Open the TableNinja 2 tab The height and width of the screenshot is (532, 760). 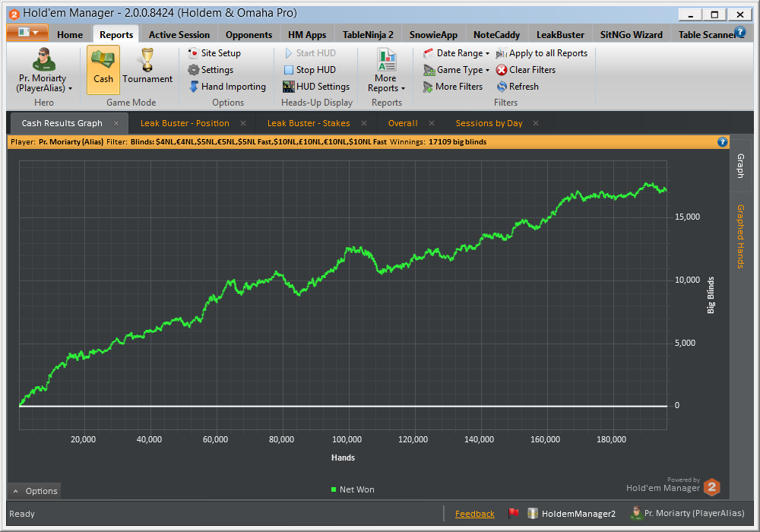point(368,35)
